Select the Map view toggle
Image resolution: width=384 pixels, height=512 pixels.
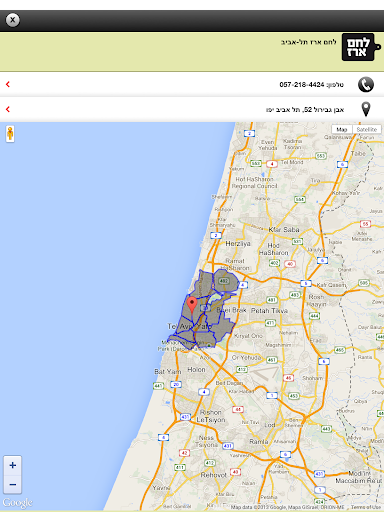342,129
